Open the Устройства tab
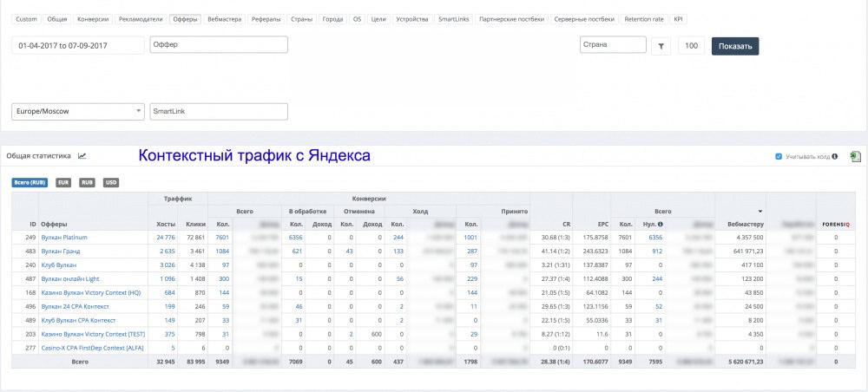The height and width of the screenshot is (392, 868). (412, 19)
